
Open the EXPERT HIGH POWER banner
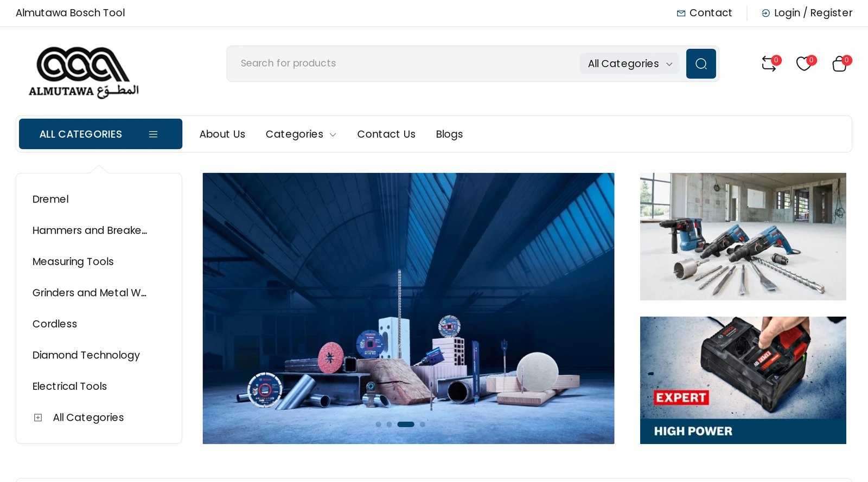coord(743,380)
